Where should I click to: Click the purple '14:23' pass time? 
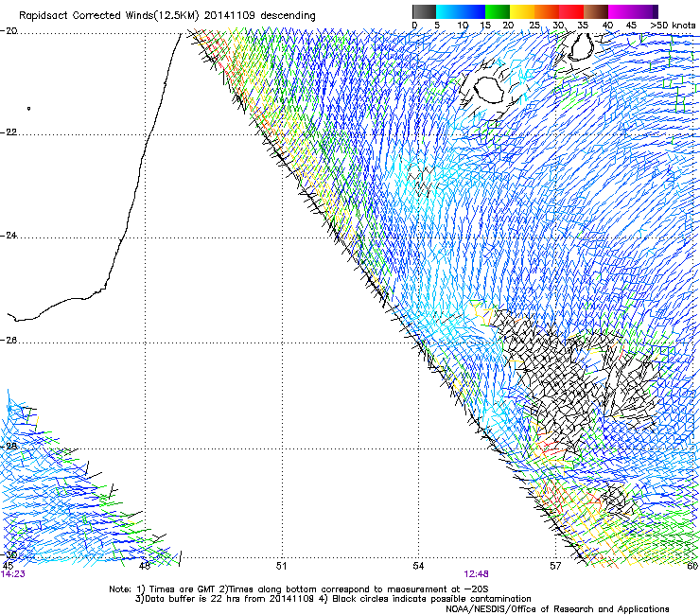pos(12,574)
